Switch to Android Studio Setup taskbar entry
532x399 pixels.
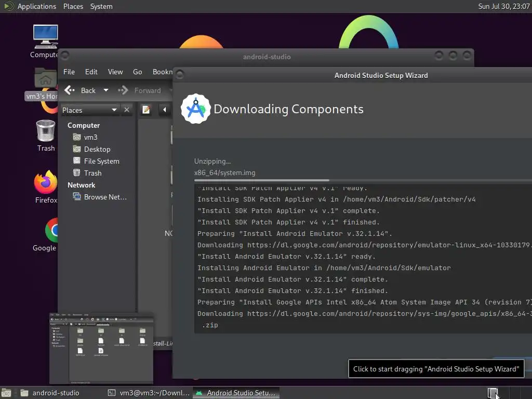(236, 393)
